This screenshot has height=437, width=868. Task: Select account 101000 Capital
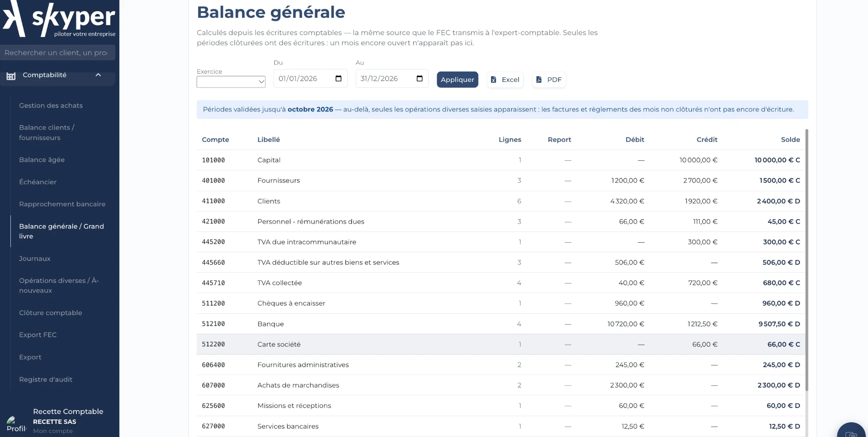pos(501,160)
